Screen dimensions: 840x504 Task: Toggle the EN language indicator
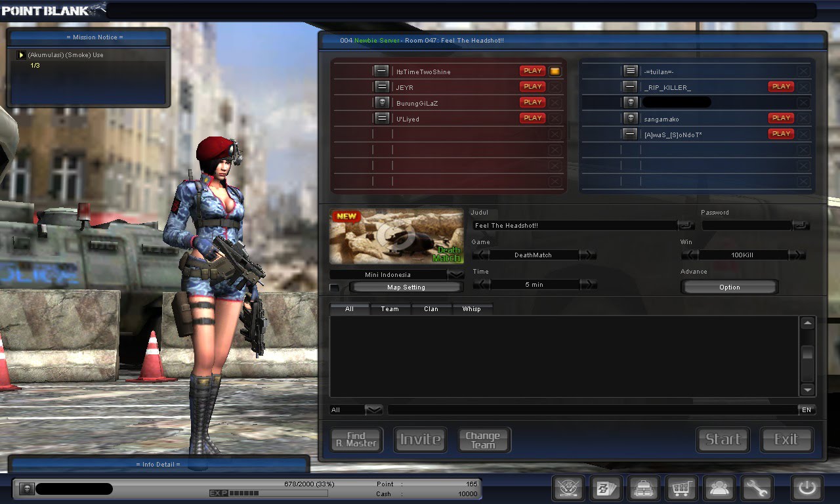807,409
